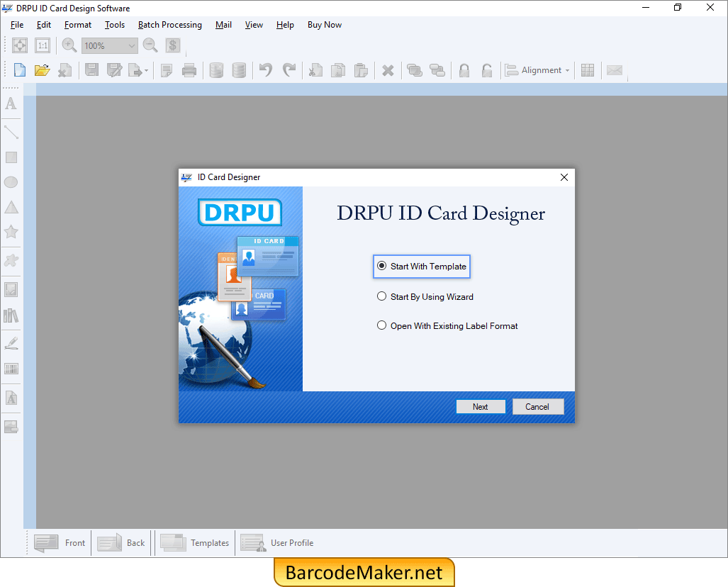Close the ID Card Designer dialog
The image size is (728, 587).
coord(564,177)
